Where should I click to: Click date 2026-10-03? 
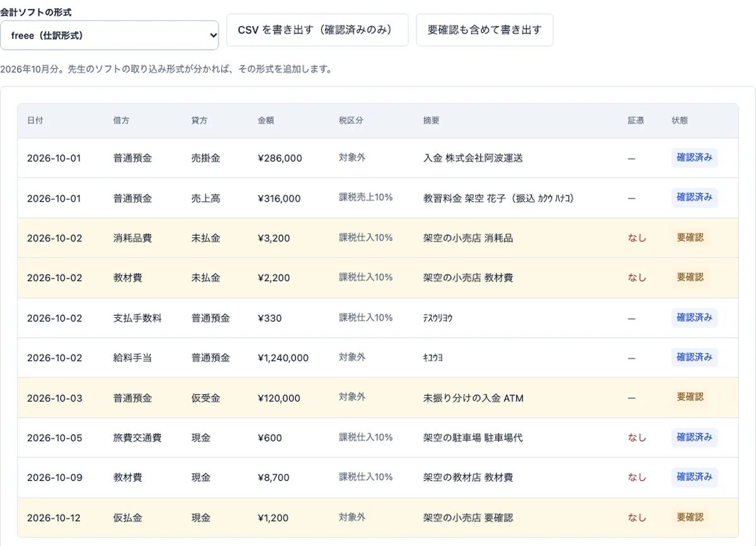tap(54, 398)
